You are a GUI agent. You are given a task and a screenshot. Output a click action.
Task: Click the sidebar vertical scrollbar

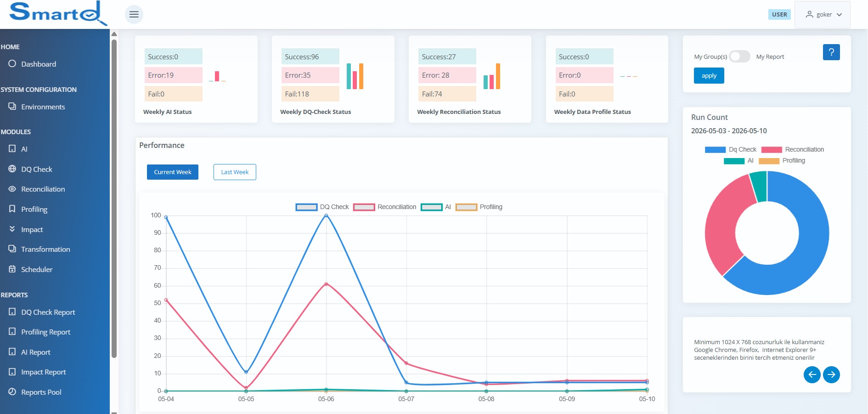(x=114, y=198)
